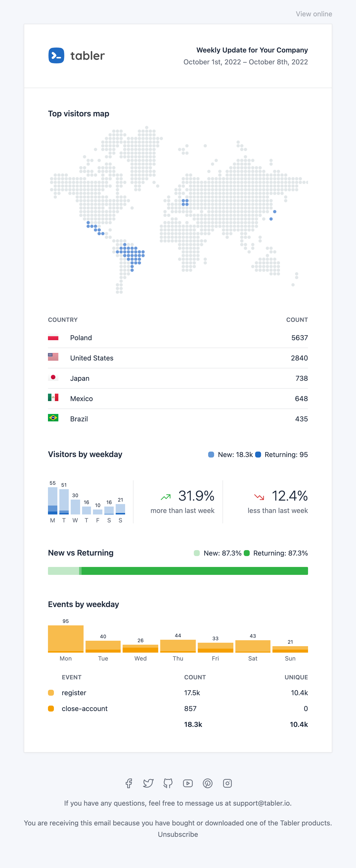The image size is (356, 868).
Task: Click the register event color swatch
Action: pos(51,693)
